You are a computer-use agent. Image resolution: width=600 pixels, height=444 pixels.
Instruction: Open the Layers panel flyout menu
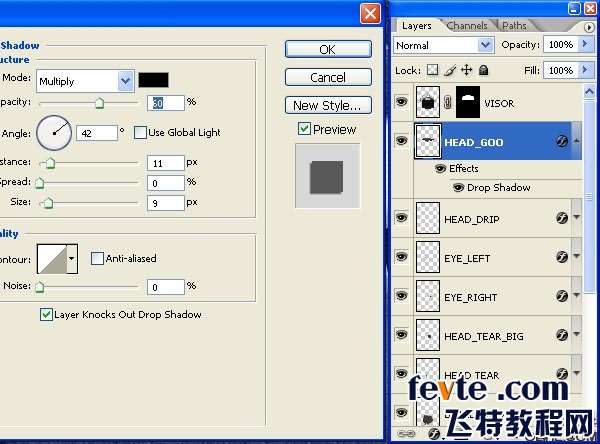pos(588,27)
